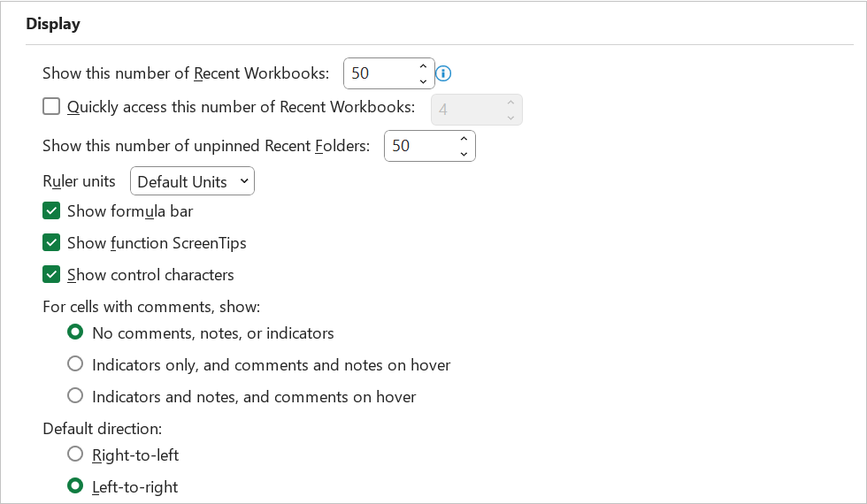The height and width of the screenshot is (504, 867).
Task: Set default direction to Right-to-left
Action: 75,454
